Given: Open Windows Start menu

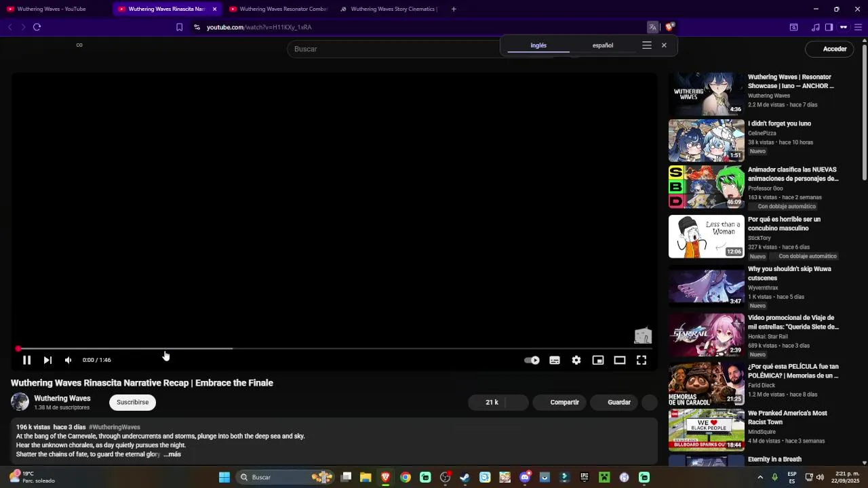Looking at the screenshot, I should tap(224, 477).
